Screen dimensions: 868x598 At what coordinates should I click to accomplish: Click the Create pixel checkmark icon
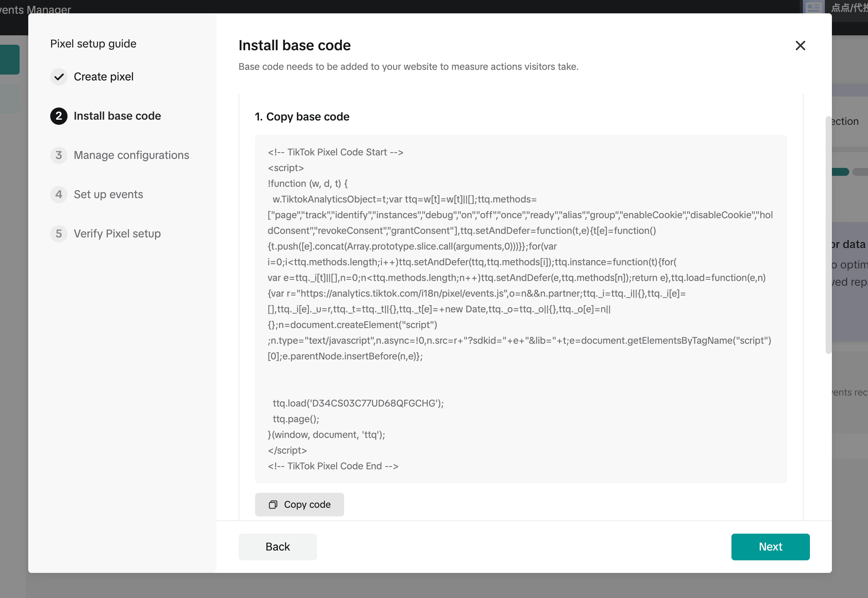tap(59, 77)
